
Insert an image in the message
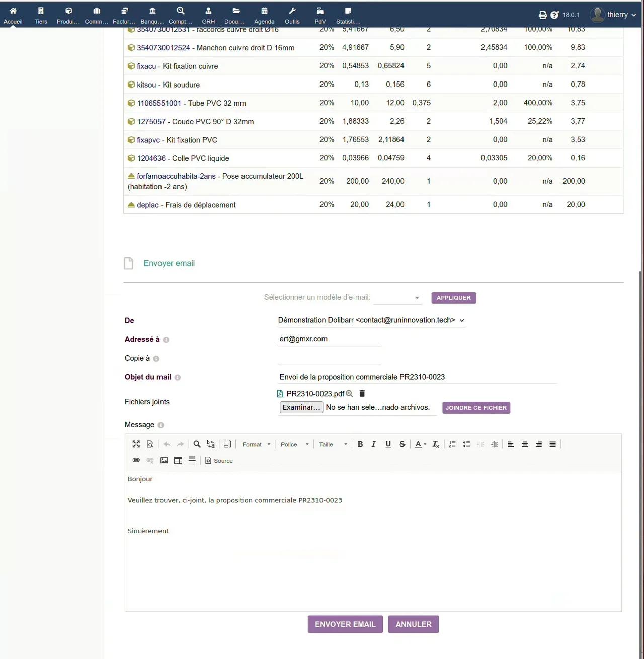[164, 460]
